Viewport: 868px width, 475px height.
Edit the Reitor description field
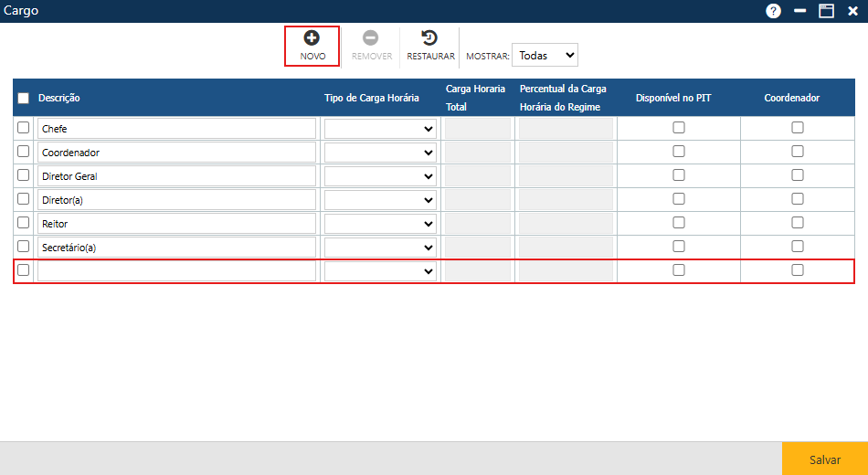click(176, 224)
